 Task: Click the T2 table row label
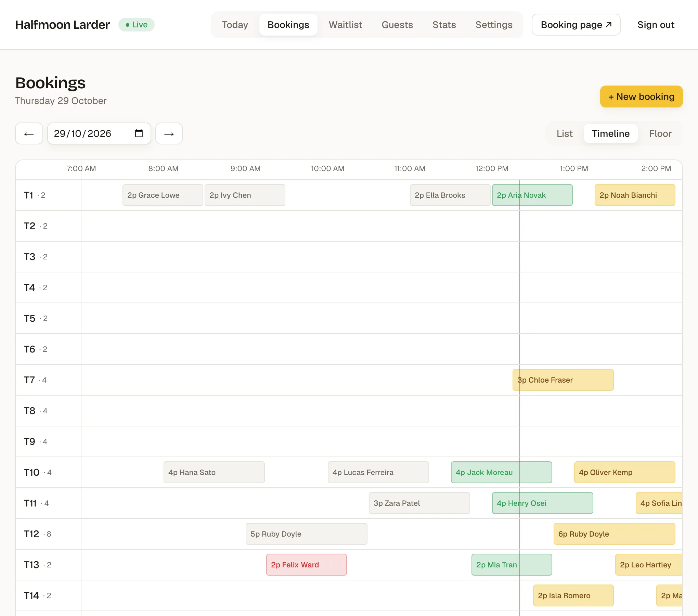coord(48,226)
